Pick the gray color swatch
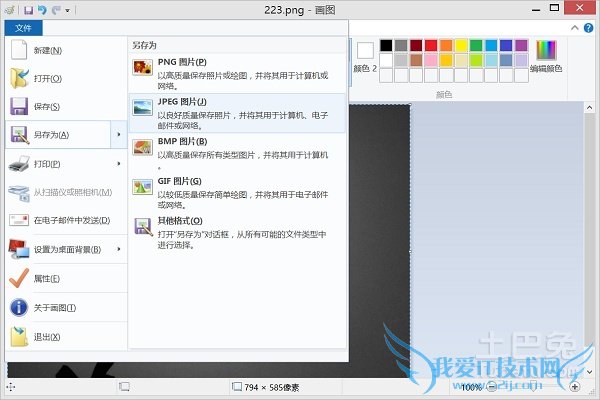Image resolution: width=600 pixels, height=400 pixels. pyautogui.click(x=401, y=45)
